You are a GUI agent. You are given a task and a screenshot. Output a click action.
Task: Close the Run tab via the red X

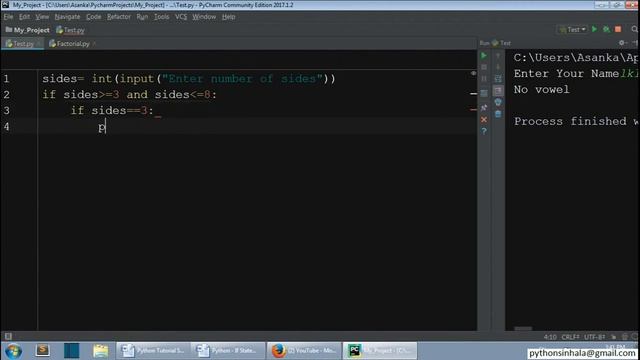click(x=484, y=120)
